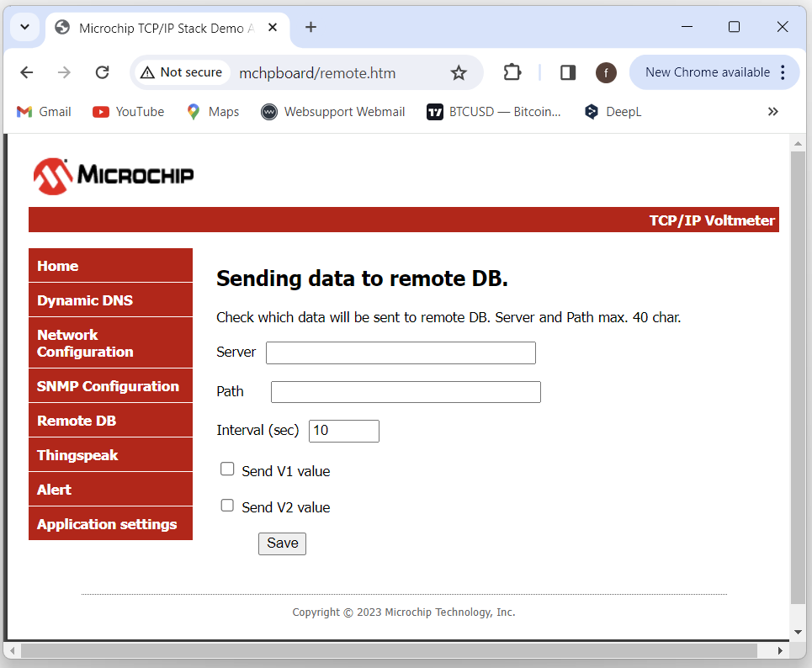Open the Maps bookmark

(213, 112)
